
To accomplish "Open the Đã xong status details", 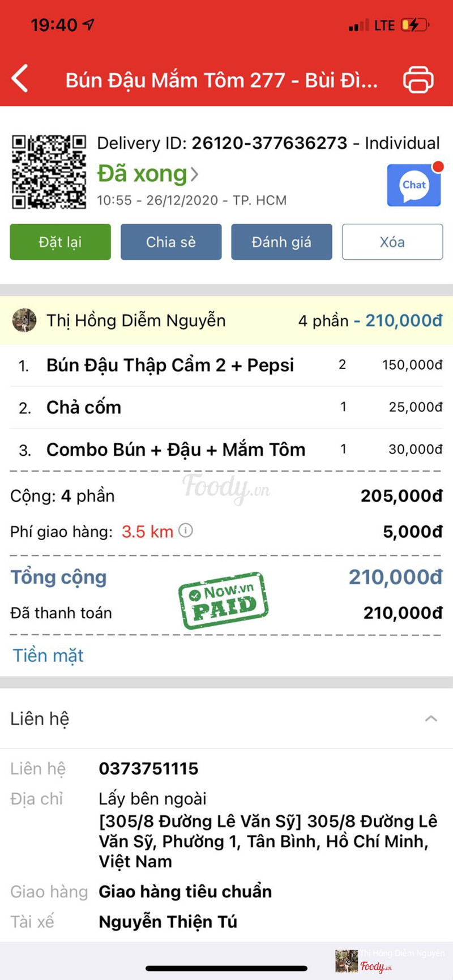I will tap(148, 174).
